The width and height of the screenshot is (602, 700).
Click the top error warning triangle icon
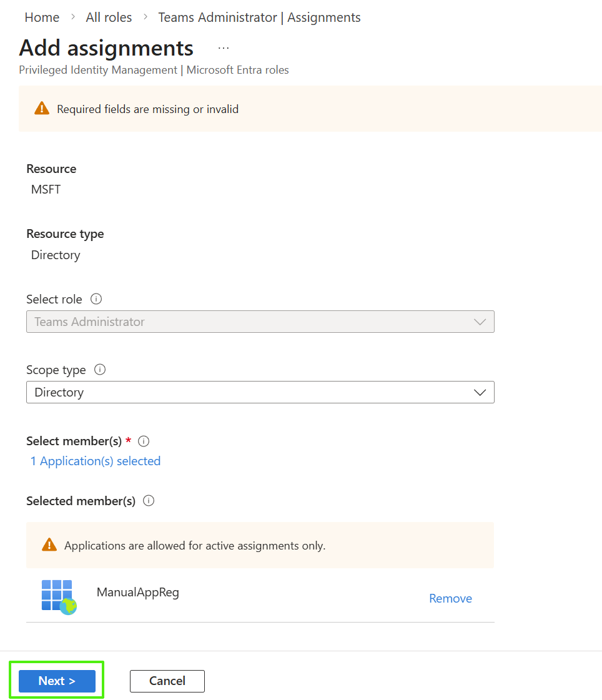point(42,109)
